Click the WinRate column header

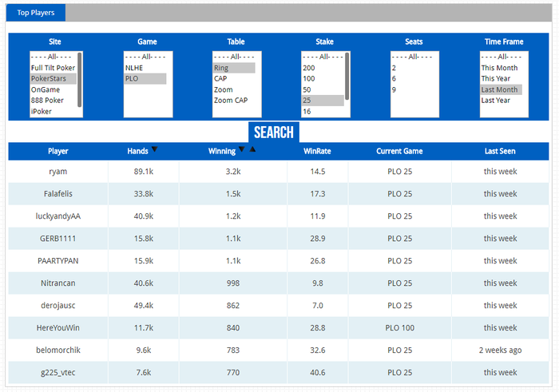pos(317,151)
